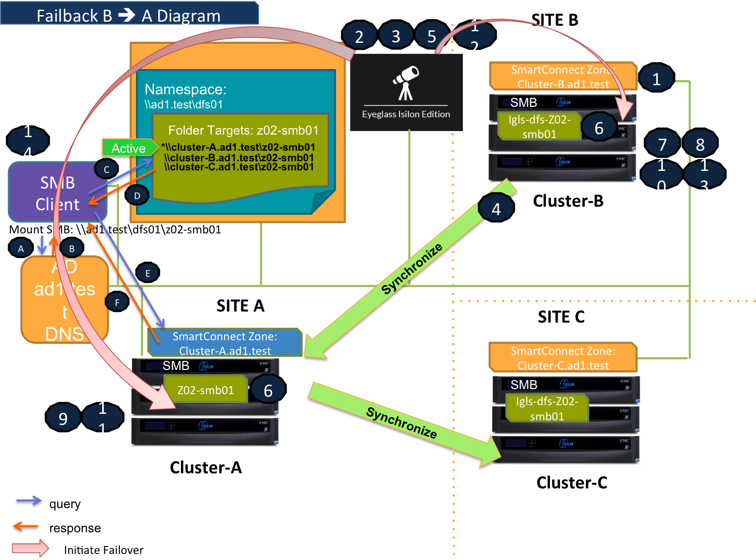Click step circle number 9

click(x=63, y=418)
